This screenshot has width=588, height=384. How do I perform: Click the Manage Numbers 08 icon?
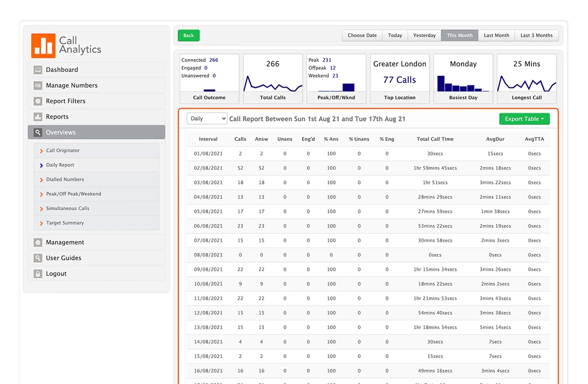point(38,85)
